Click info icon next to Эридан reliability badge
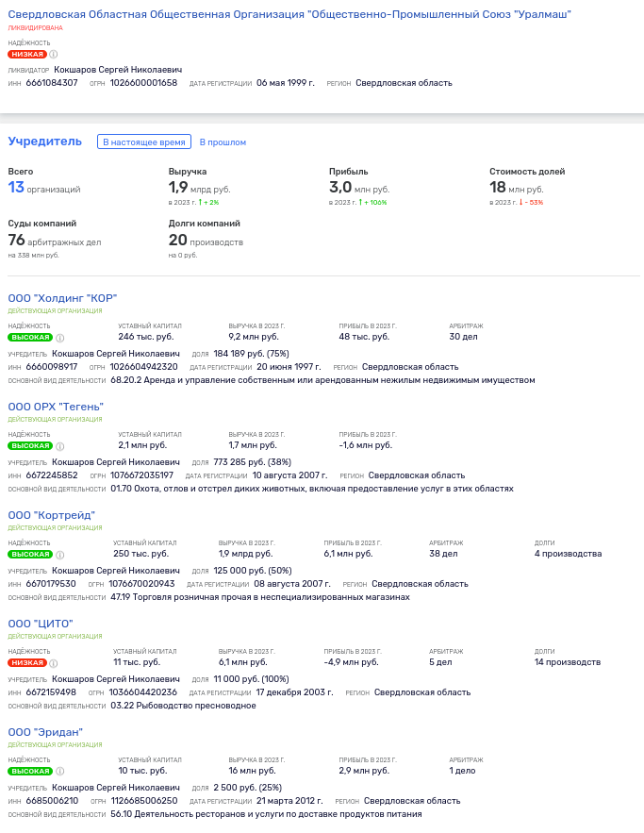Image resolution: width=644 pixels, height=833 pixels. [60, 772]
